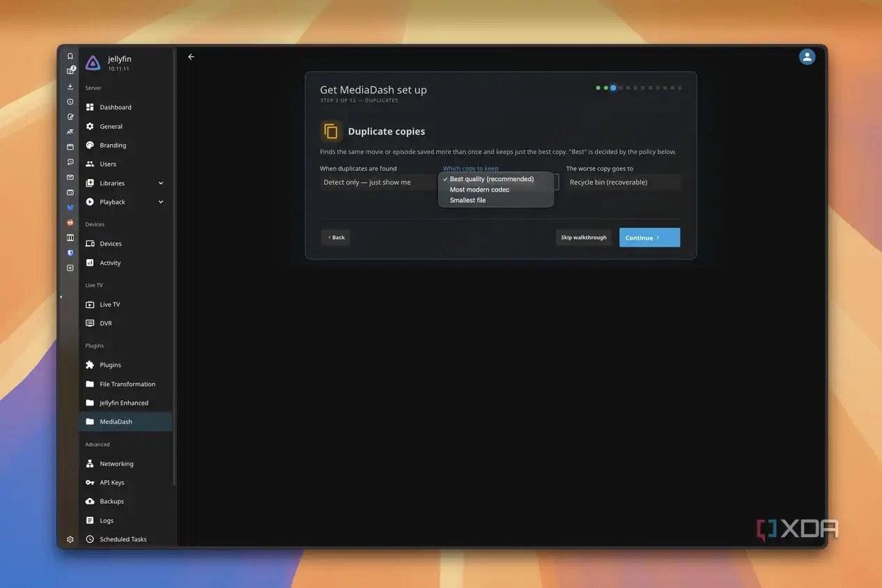Open the downloads panel icon
Image resolution: width=882 pixels, height=588 pixels.
70,86
